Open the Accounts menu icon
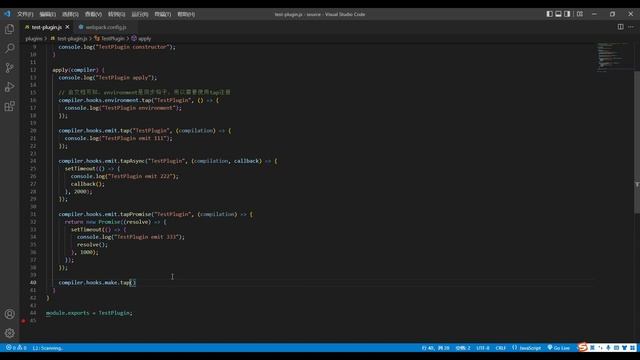The width and height of the screenshot is (640, 360). click(9, 314)
